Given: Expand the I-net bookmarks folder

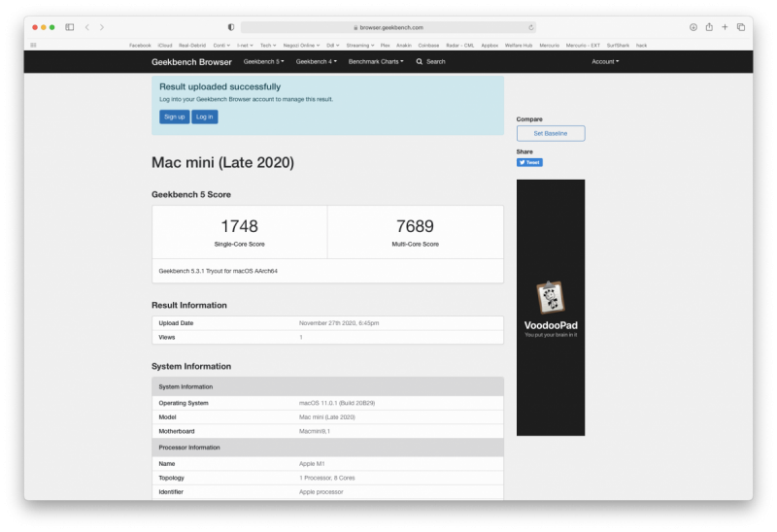Looking at the screenshot, I should click(x=245, y=45).
